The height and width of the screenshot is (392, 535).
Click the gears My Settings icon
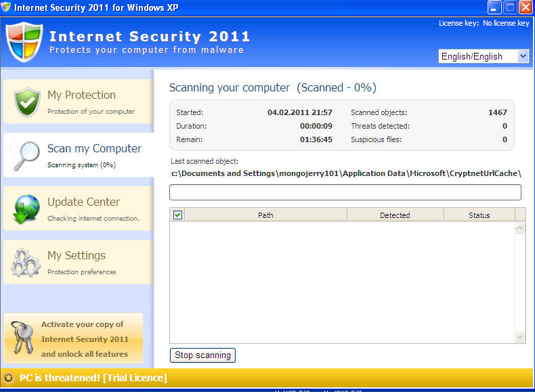point(26,263)
